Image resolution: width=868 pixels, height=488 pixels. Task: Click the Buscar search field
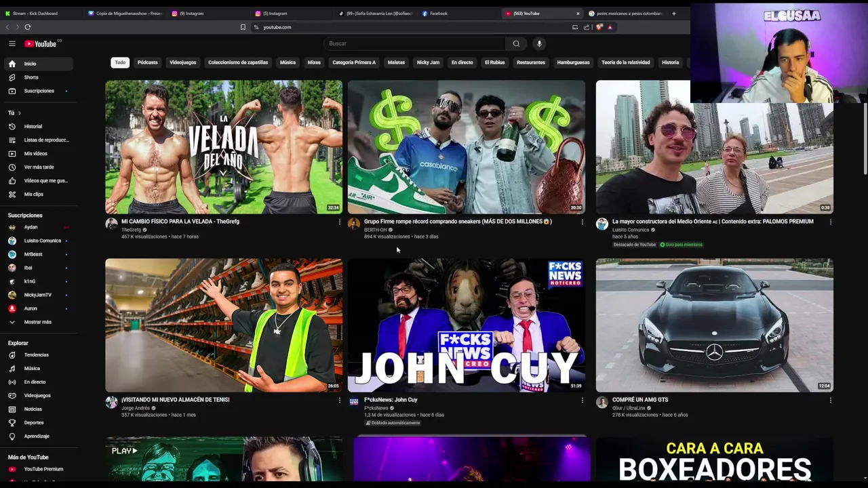pyautogui.click(x=414, y=43)
